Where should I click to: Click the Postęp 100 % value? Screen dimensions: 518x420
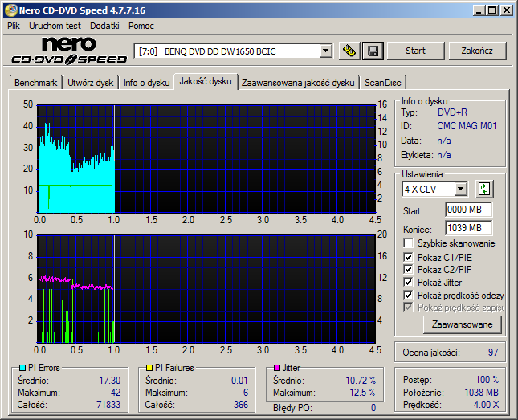[x=487, y=380]
